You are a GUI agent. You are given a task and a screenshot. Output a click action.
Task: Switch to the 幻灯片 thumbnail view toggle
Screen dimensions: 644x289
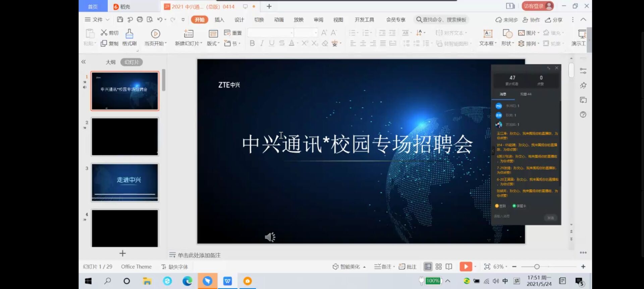pyautogui.click(x=131, y=62)
